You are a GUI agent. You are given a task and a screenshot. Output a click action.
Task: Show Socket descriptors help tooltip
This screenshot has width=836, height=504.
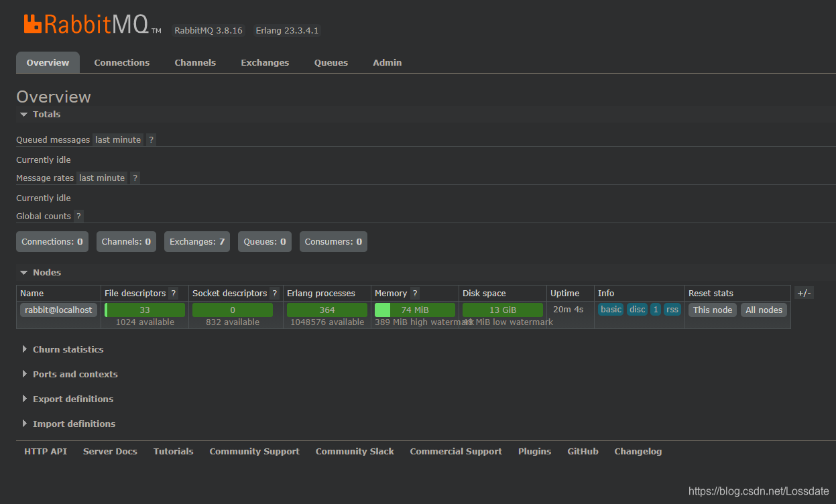[x=274, y=294]
